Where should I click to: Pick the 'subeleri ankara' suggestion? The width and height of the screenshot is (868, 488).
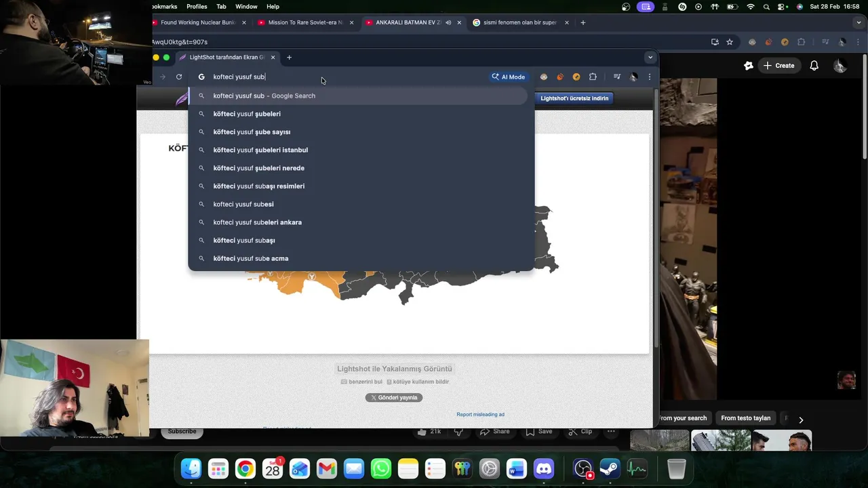pos(361,222)
